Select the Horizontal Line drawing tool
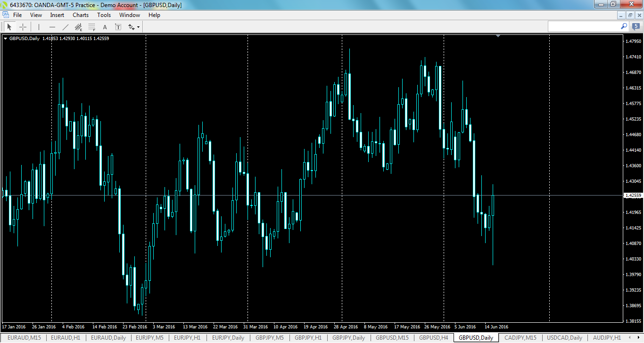The image size is (644, 343). point(52,26)
